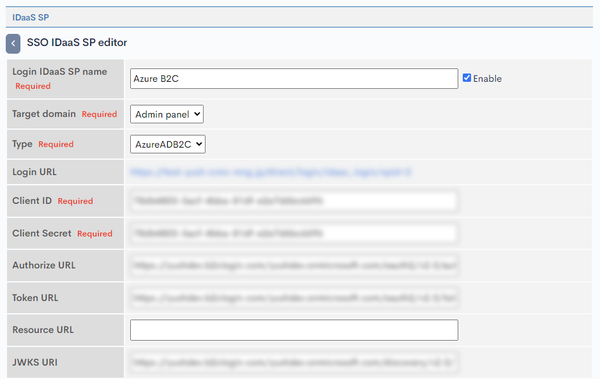The width and height of the screenshot is (600, 379).
Task: Click into the Client Secret input field
Action: point(294,233)
